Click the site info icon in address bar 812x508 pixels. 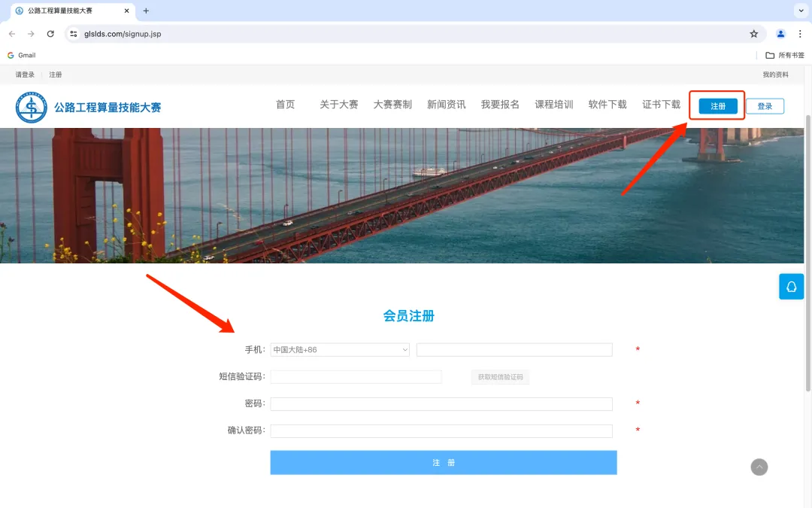pos(74,33)
